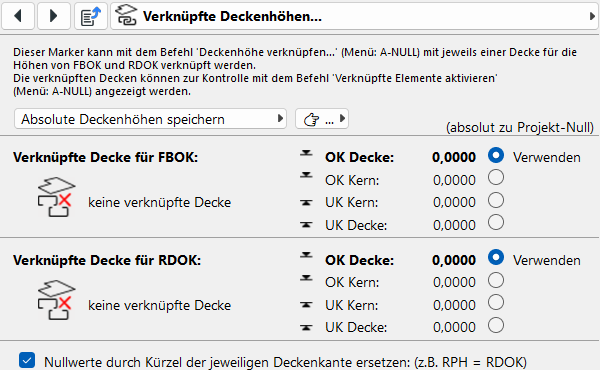Viewport: 600px width, 370px height.
Task: Click RDOK UK Decke value 0,0000
Action: [x=454, y=328]
